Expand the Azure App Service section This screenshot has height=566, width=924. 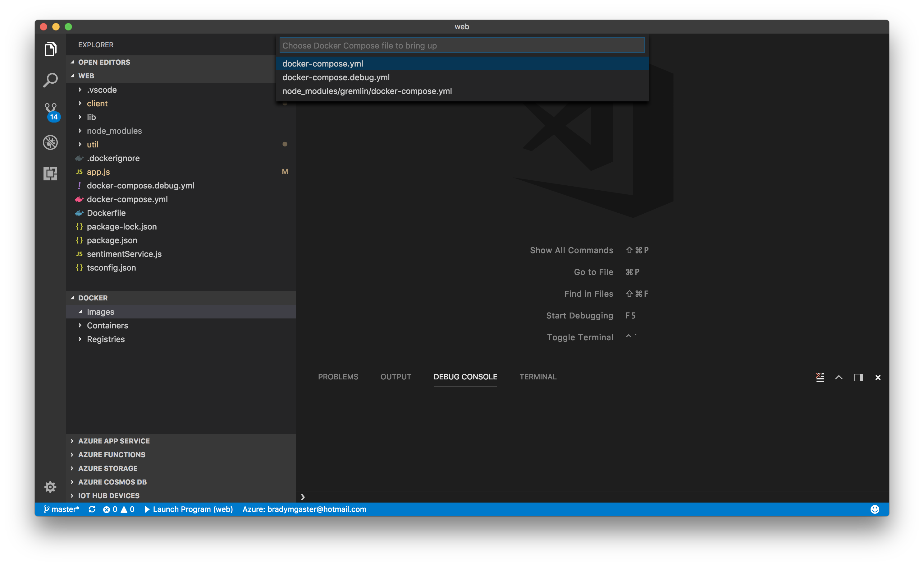click(x=114, y=441)
